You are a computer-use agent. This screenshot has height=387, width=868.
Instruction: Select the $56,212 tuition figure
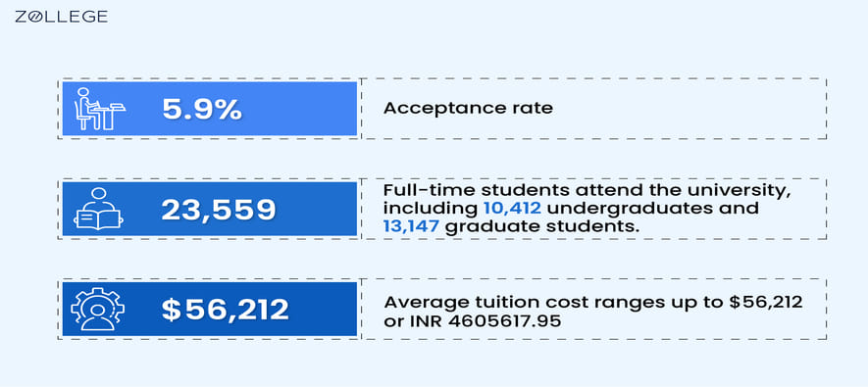tap(226, 310)
